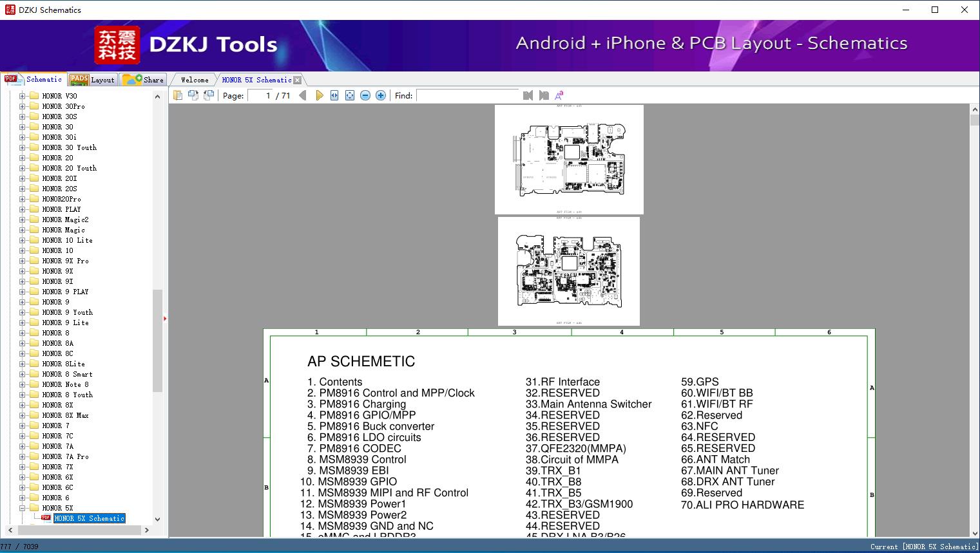Go to the next page arrow
The height and width of the screenshot is (553, 980).
point(319,95)
